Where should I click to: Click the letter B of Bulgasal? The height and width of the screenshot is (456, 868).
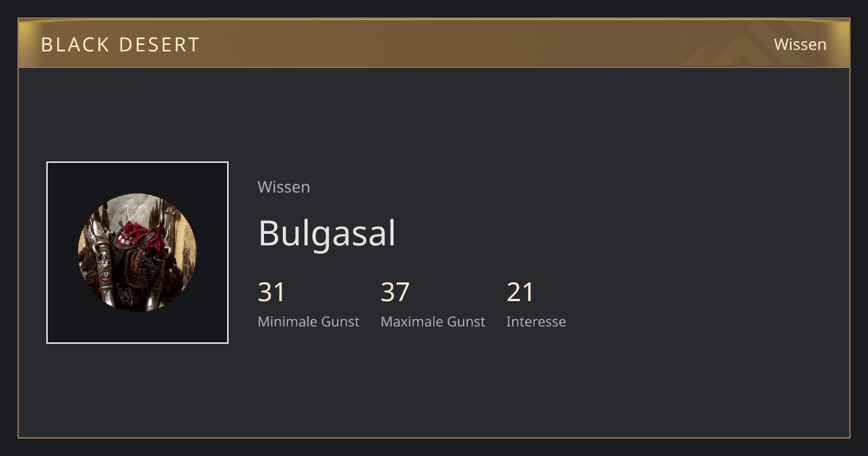coord(268,233)
